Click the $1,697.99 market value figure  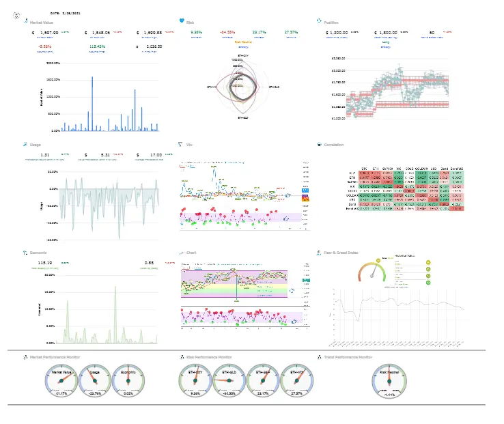click(x=45, y=33)
